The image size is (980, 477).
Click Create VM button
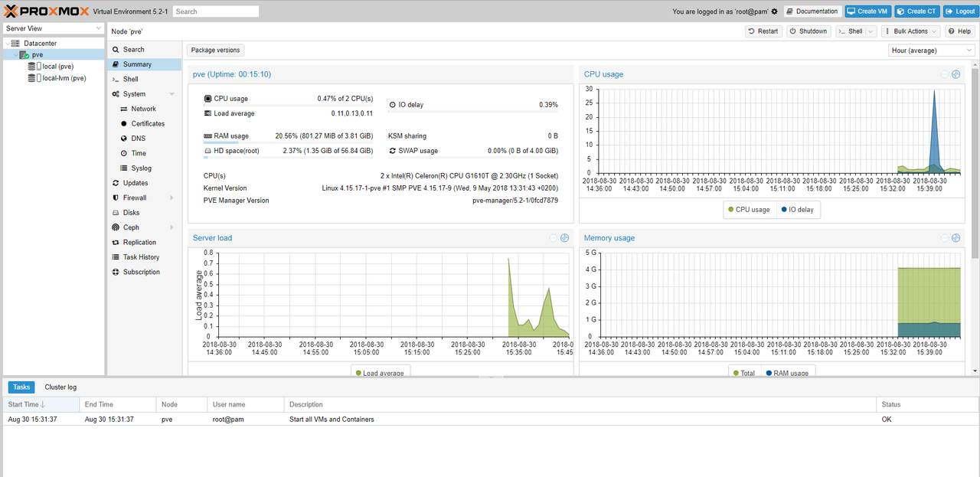tap(867, 11)
